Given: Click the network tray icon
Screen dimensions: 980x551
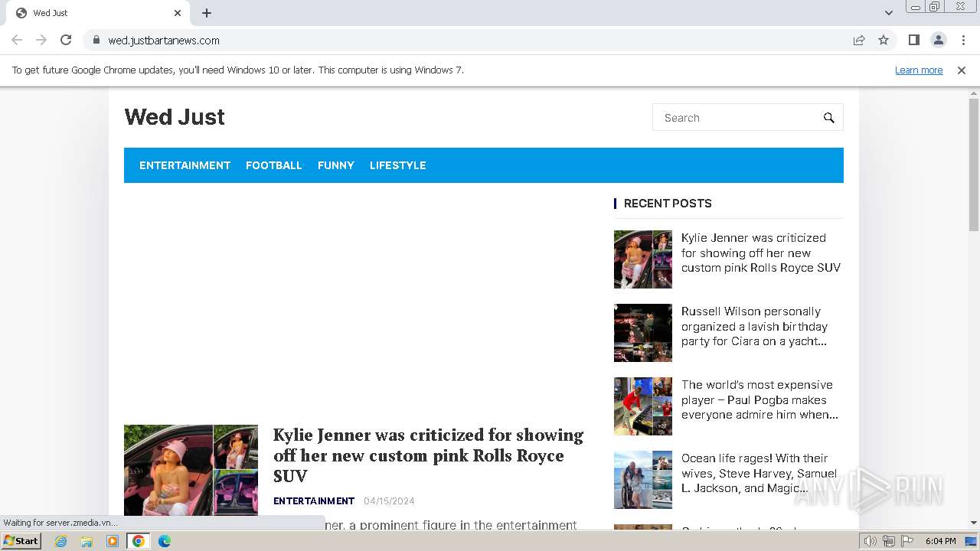Looking at the screenshot, I should pos(889,541).
